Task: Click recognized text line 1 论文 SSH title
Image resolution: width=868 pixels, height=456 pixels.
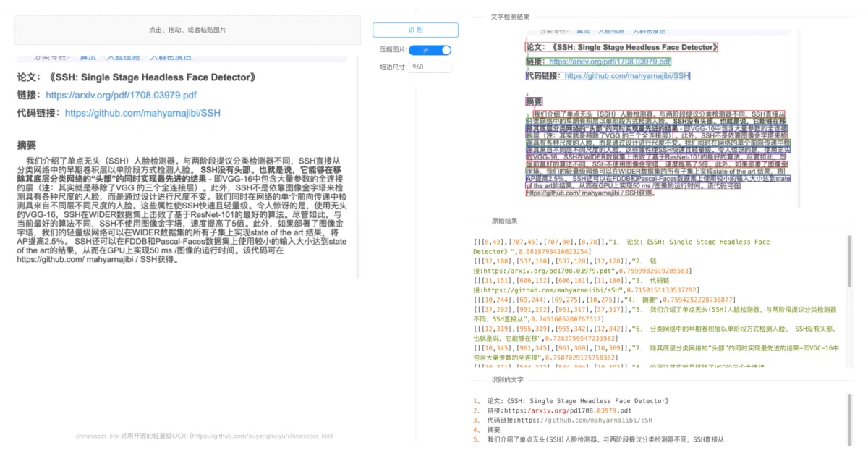Action: tap(571, 400)
